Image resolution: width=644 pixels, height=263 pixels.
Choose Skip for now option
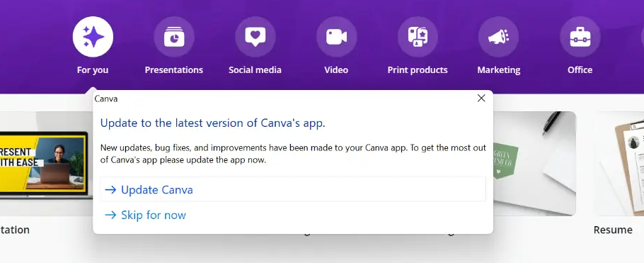pos(145,215)
